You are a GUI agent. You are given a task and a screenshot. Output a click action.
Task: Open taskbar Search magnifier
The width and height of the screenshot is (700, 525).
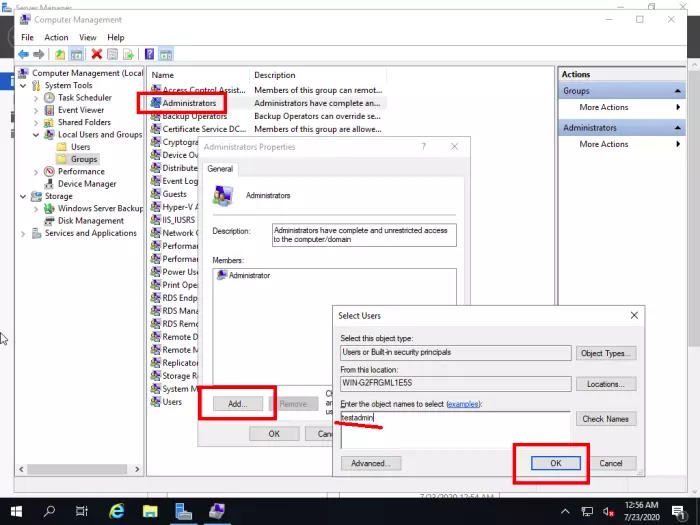(49, 511)
